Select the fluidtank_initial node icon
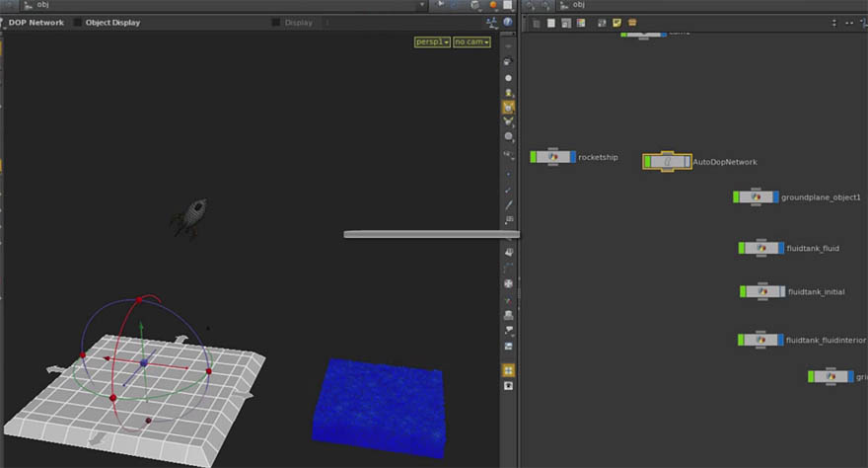The height and width of the screenshot is (468, 868). point(762,291)
